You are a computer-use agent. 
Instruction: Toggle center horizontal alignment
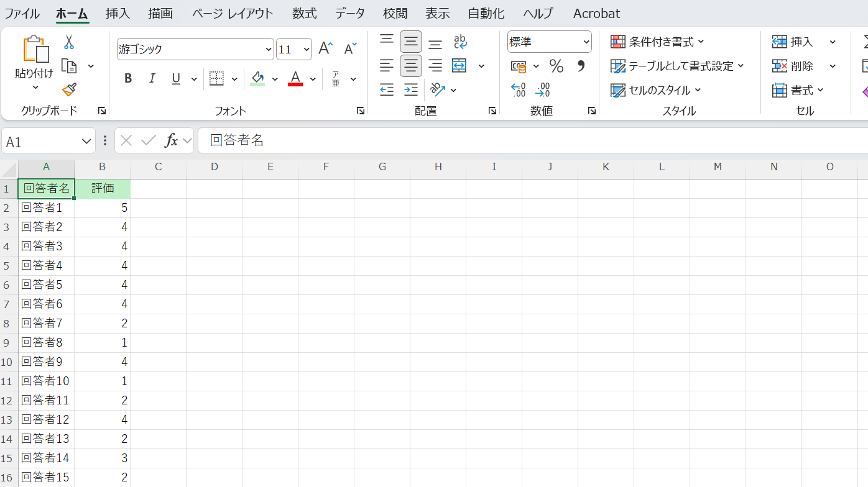pyautogui.click(x=410, y=66)
